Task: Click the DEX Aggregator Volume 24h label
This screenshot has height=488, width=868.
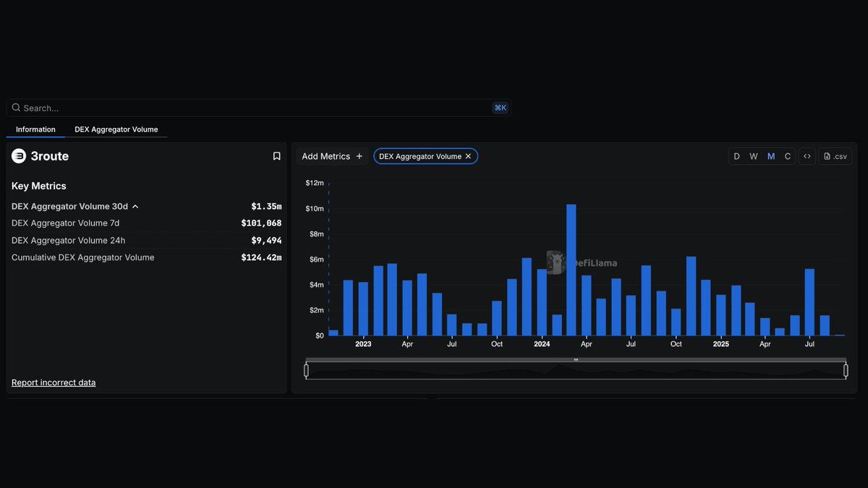Action: tap(68, 241)
